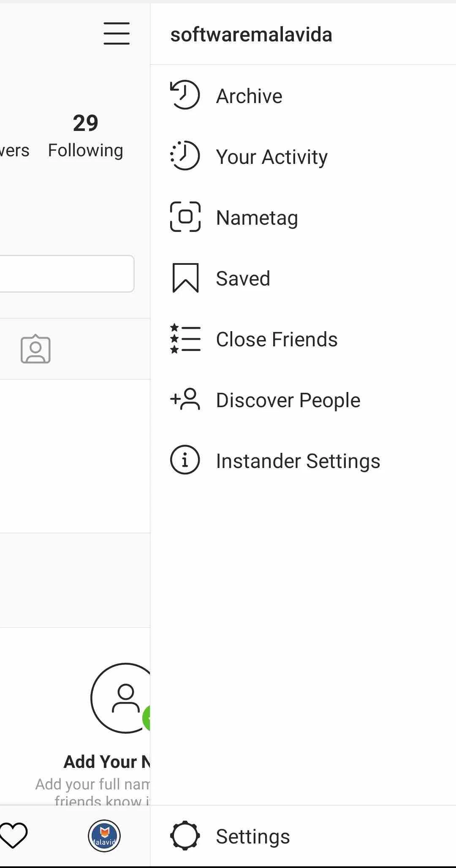Select Your Activity from the menu
Viewport: 456px width, 868px height.
[271, 157]
